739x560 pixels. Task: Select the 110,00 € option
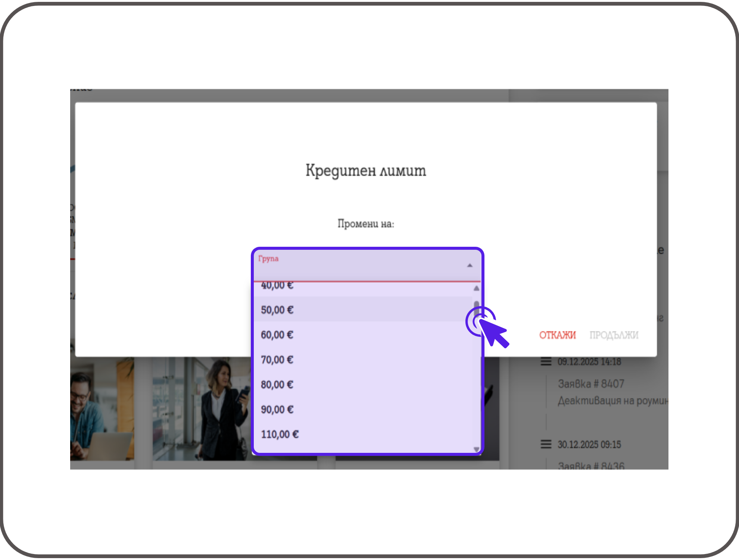280,434
